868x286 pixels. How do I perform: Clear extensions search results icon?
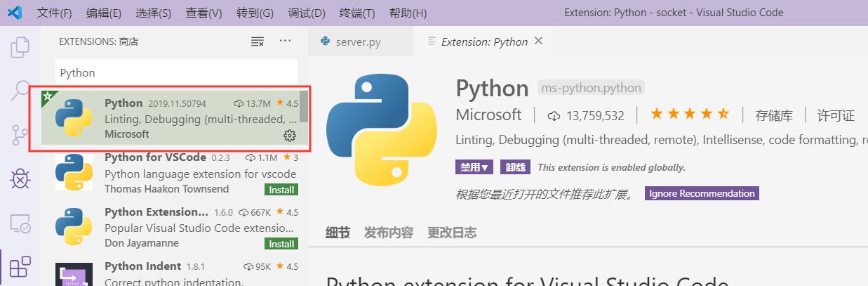[x=258, y=41]
